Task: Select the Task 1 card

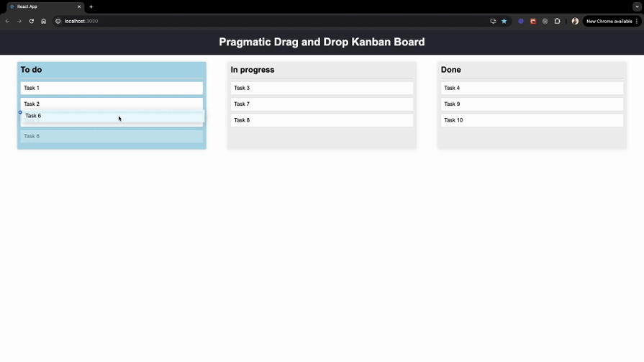Action: click(x=112, y=88)
